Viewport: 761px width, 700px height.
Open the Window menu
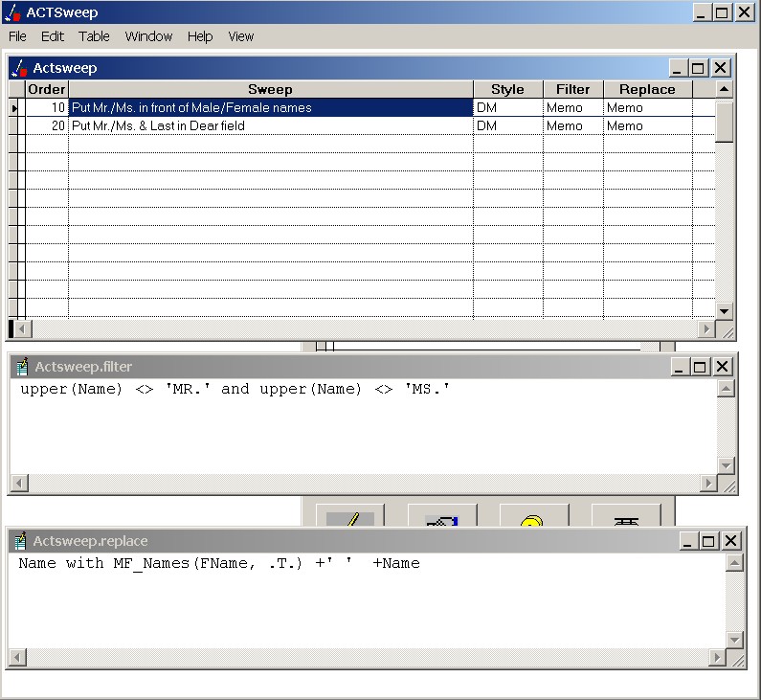pyautogui.click(x=148, y=36)
